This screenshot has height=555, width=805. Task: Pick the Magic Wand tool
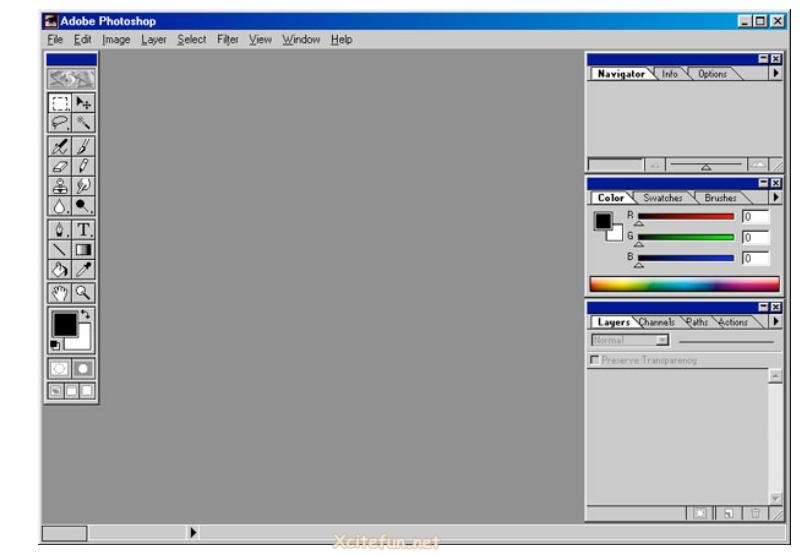[83, 123]
